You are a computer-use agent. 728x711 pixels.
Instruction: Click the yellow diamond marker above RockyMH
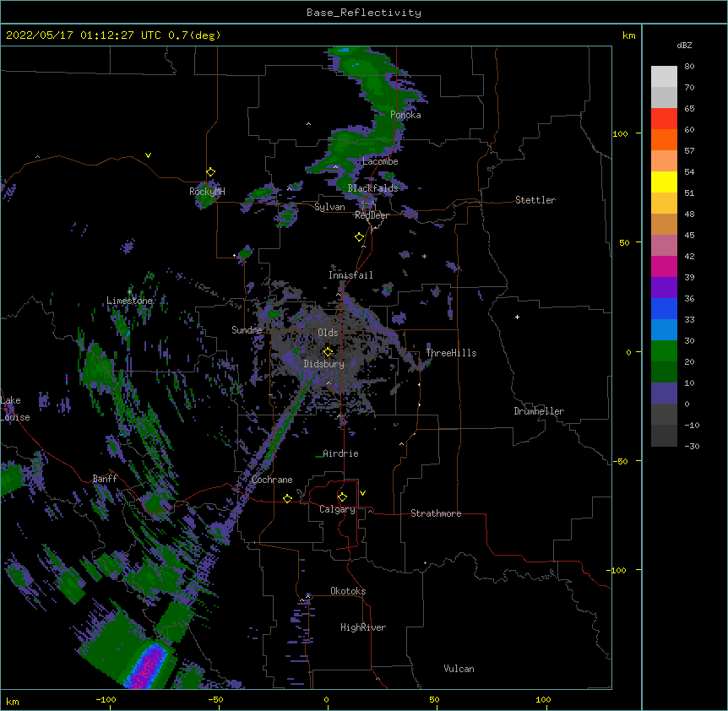(211, 172)
